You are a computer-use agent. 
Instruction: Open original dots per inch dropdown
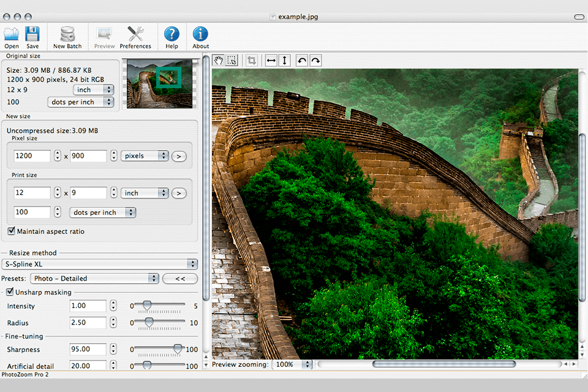[81, 102]
